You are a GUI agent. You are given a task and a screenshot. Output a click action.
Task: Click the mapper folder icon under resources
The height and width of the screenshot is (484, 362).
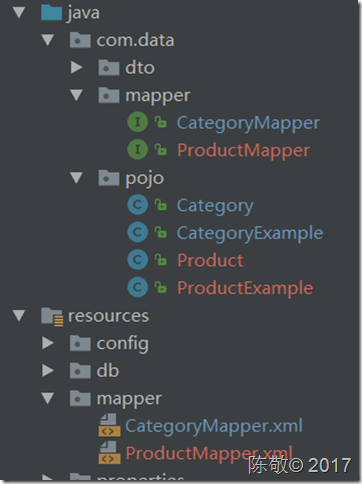click(x=80, y=398)
